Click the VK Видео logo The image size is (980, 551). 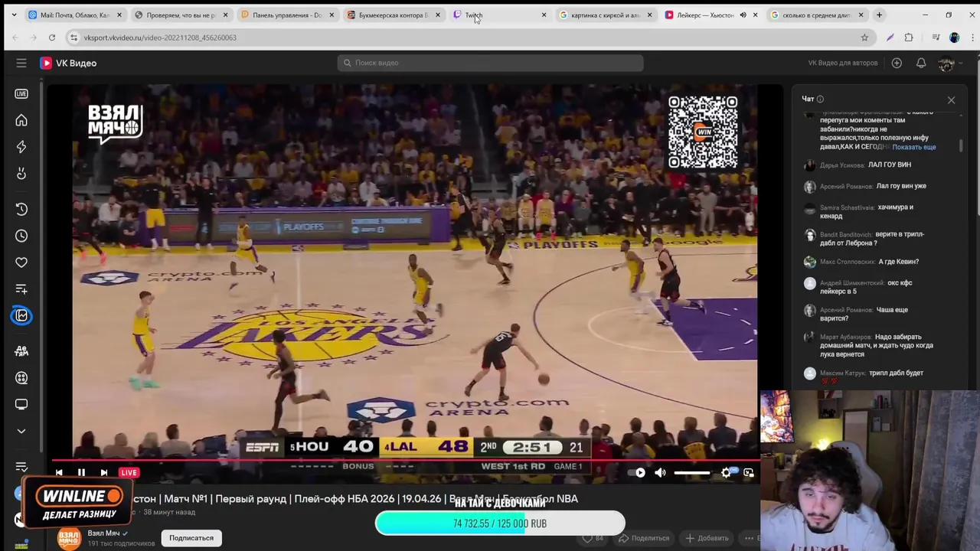(68, 63)
